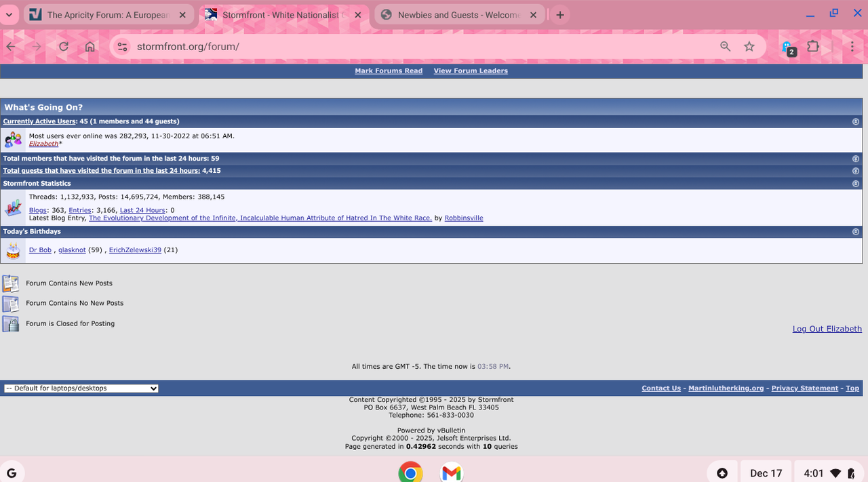The height and width of the screenshot is (482, 868).
Task: Open Robbinsville's profile link
Action: (464, 218)
